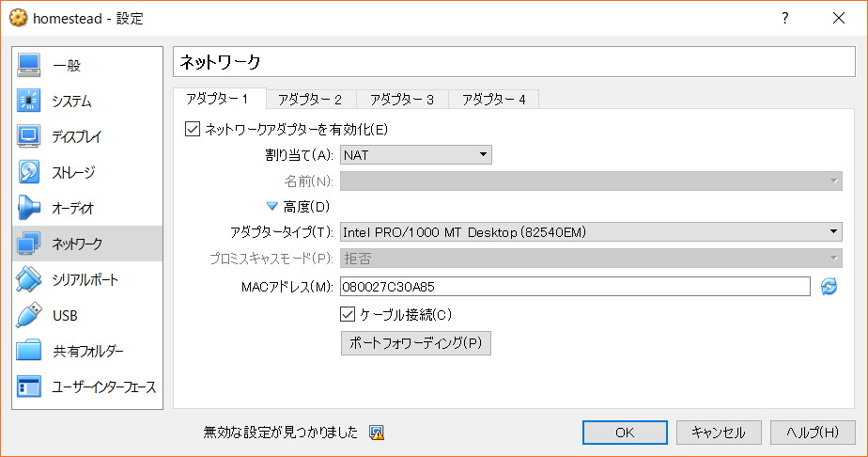The image size is (868, 457).
Task: Click 無効な設定が見つかりました status text
Action: point(281,432)
